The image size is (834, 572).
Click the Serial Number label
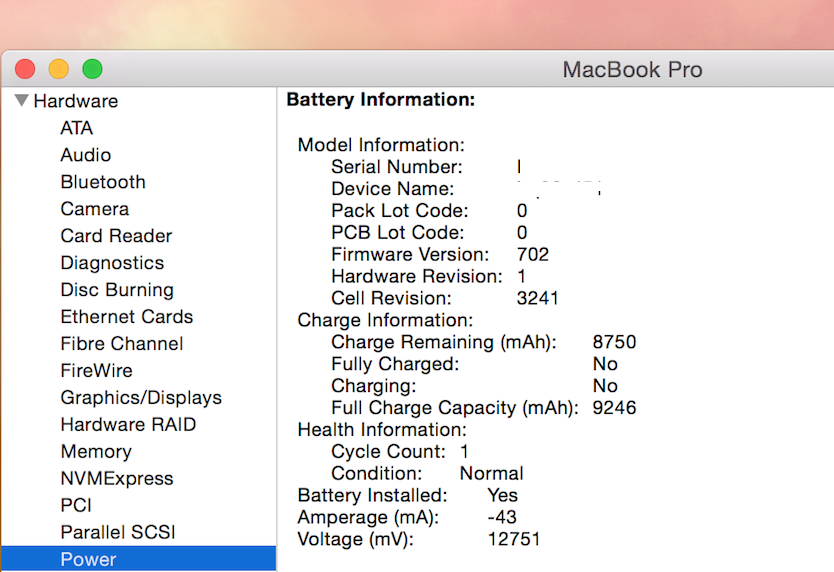pos(397,167)
